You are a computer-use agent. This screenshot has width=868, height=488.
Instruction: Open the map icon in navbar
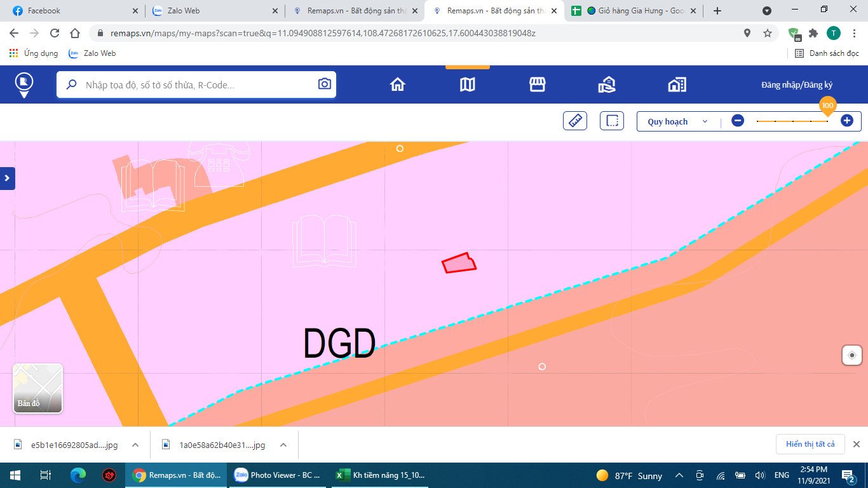click(468, 85)
